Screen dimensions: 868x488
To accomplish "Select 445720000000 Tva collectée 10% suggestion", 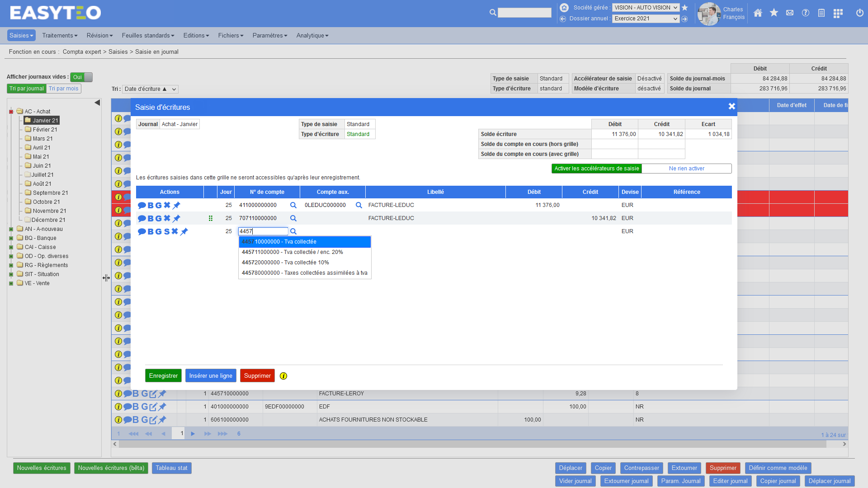I will [285, 263].
